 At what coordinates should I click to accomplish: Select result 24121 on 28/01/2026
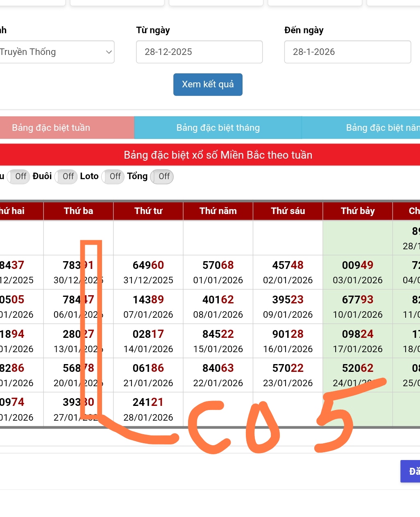click(x=148, y=402)
